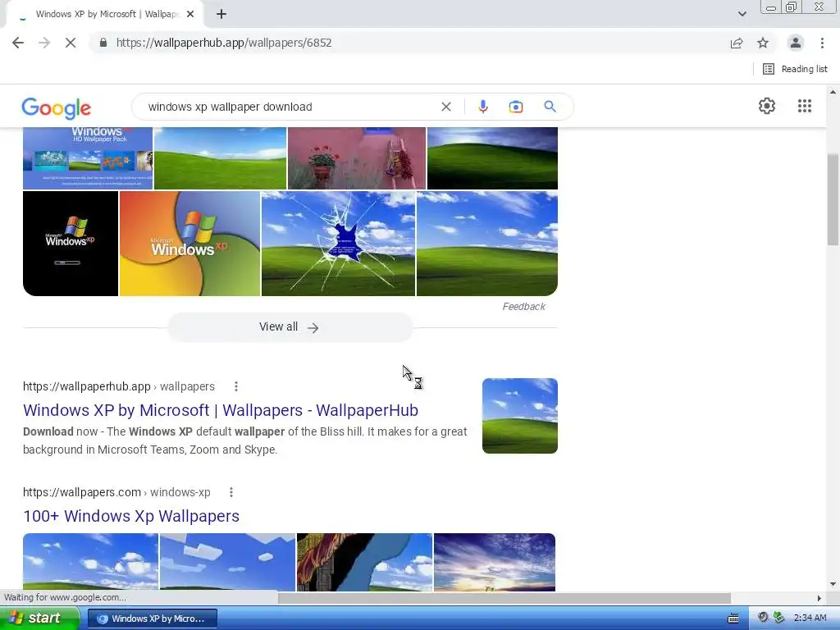Click the green network tray icon
840x630 pixels.
coord(779,618)
